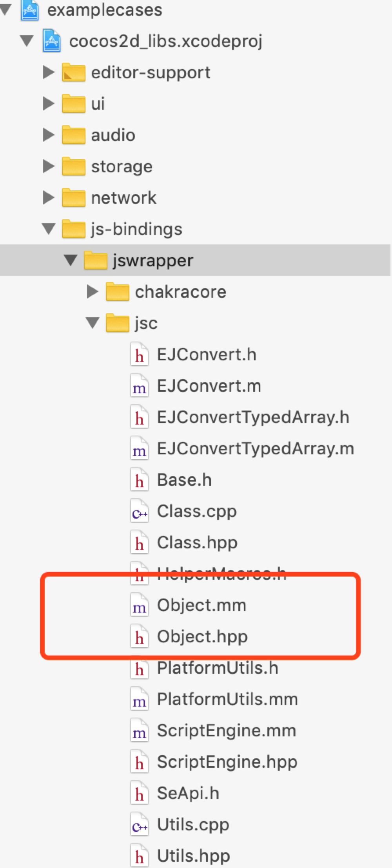
Task: Collapse the jsc folder
Action: tap(93, 323)
